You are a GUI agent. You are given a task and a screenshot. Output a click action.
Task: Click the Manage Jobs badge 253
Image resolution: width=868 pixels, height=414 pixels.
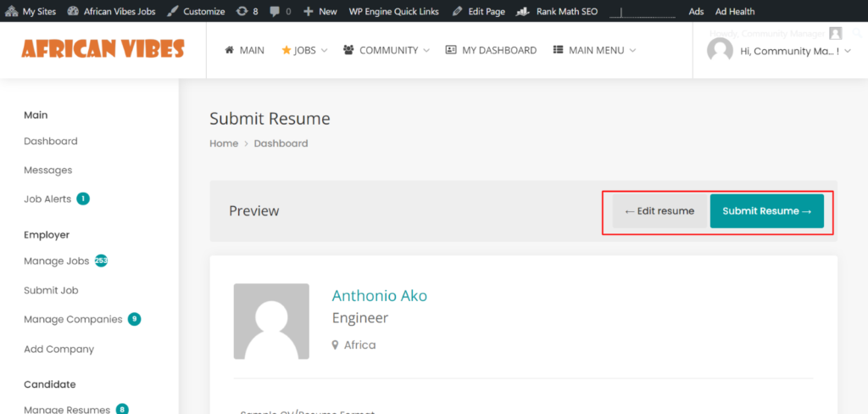tap(101, 260)
